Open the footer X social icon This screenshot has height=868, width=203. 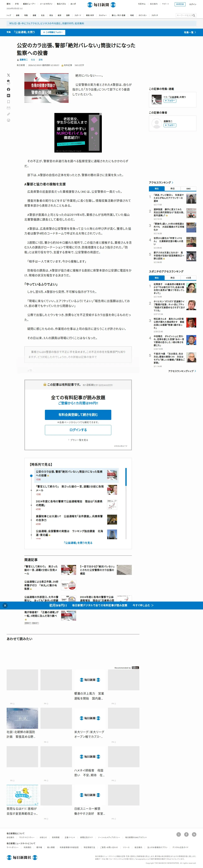pyautogui.click(x=178, y=834)
